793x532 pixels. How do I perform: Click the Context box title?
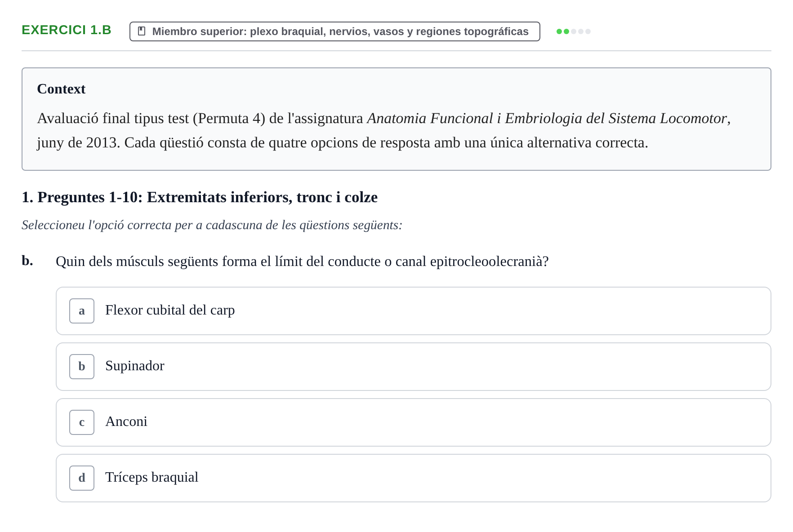pyautogui.click(x=61, y=89)
